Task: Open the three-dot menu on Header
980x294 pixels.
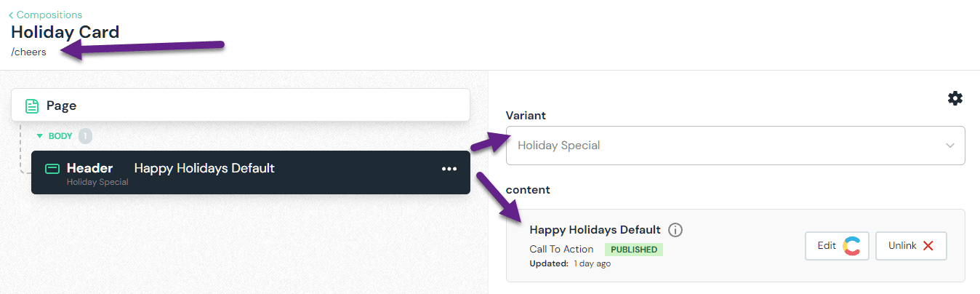Action: point(449,169)
